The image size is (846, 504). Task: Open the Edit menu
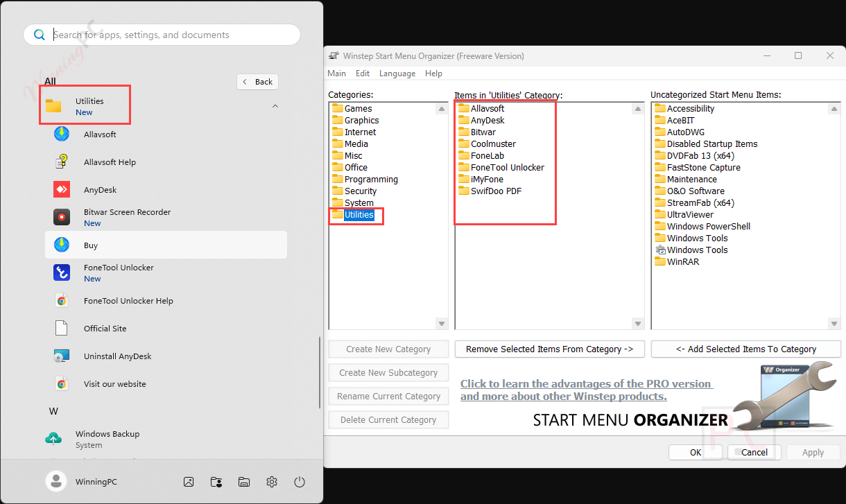coord(363,73)
